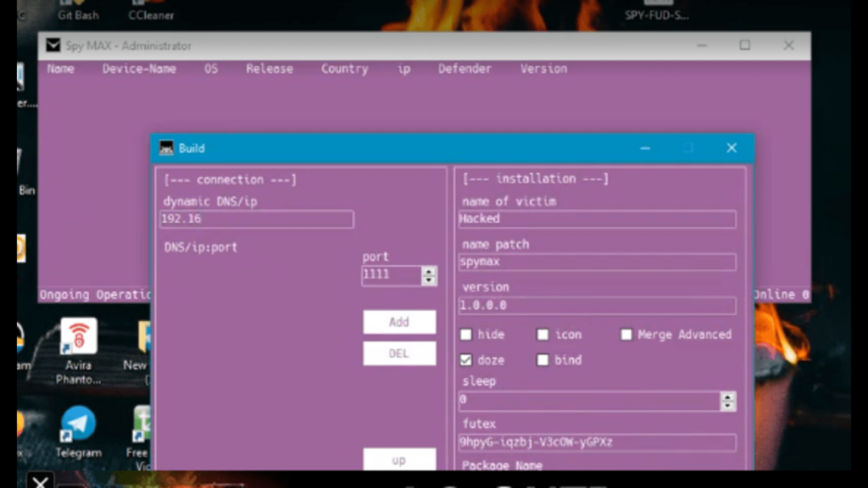Click the DNS/ip:port list label

(x=200, y=247)
